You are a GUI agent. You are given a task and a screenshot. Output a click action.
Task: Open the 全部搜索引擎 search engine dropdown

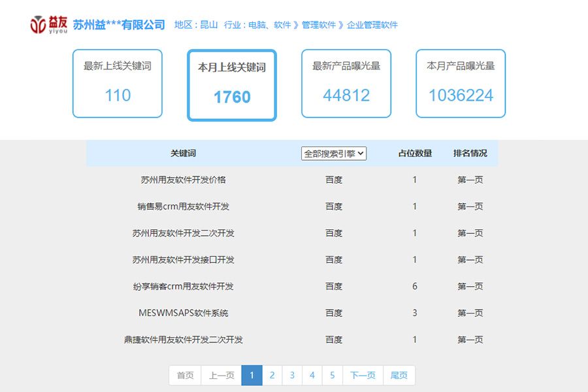[333, 153]
